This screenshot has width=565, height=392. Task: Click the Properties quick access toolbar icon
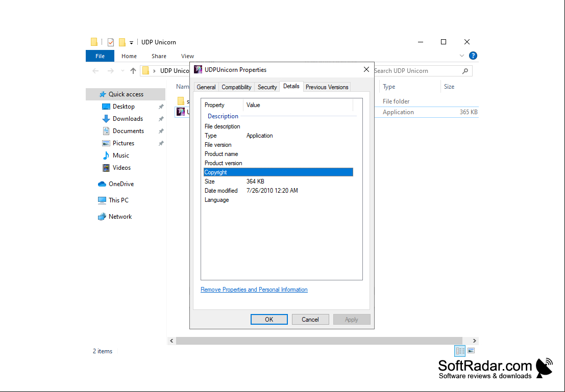click(x=111, y=42)
